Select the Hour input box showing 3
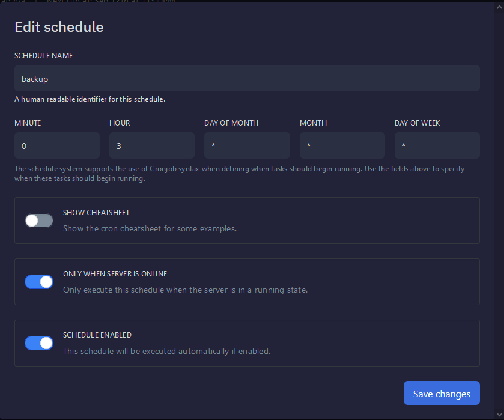The height and width of the screenshot is (420, 504). pyautogui.click(x=152, y=146)
